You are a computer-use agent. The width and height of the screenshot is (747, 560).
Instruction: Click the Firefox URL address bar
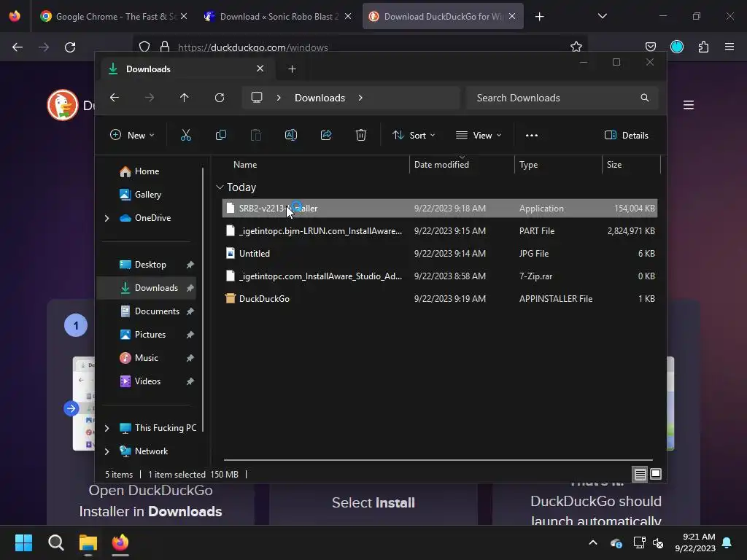click(360, 47)
